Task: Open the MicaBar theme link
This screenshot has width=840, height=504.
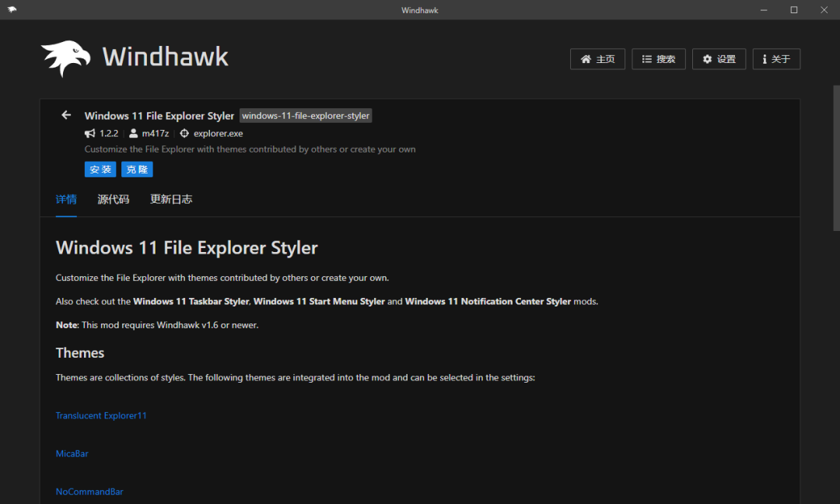Action: (x=72, y=453)
